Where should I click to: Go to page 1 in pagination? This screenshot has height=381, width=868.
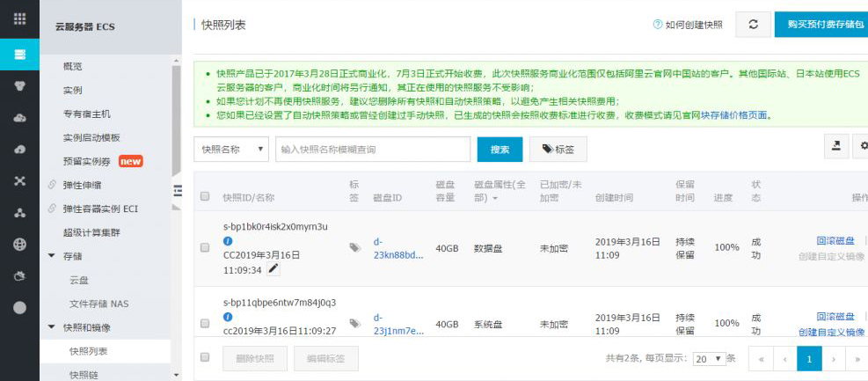[x=809, y=359]
